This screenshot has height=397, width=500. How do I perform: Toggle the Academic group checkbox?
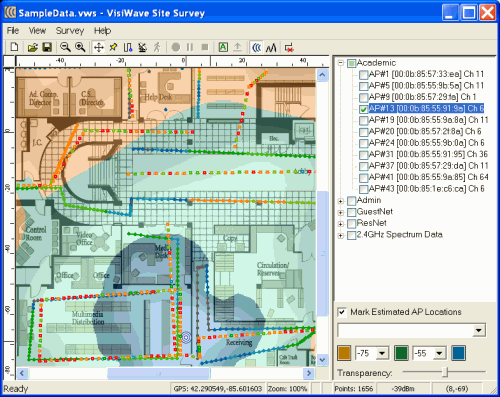351,63
